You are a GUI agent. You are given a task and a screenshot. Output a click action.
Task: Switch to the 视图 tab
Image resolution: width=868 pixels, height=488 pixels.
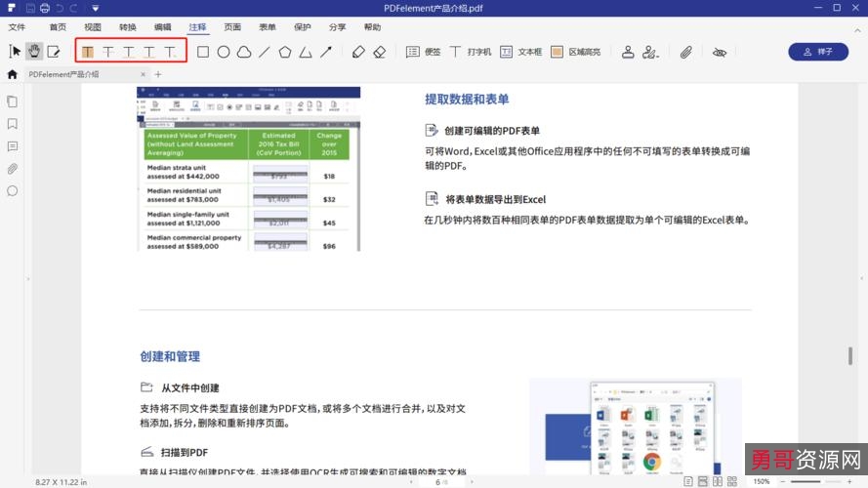click(x=93, y=27)
